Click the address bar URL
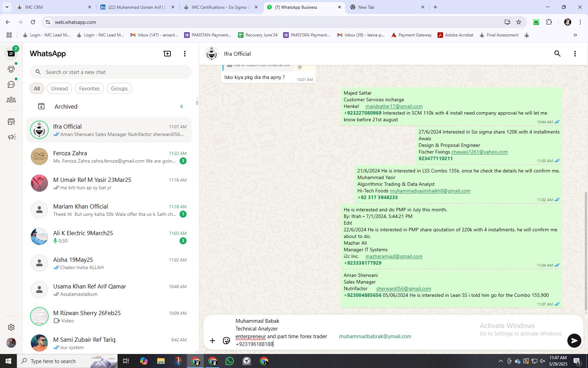 tap(75, 22)
